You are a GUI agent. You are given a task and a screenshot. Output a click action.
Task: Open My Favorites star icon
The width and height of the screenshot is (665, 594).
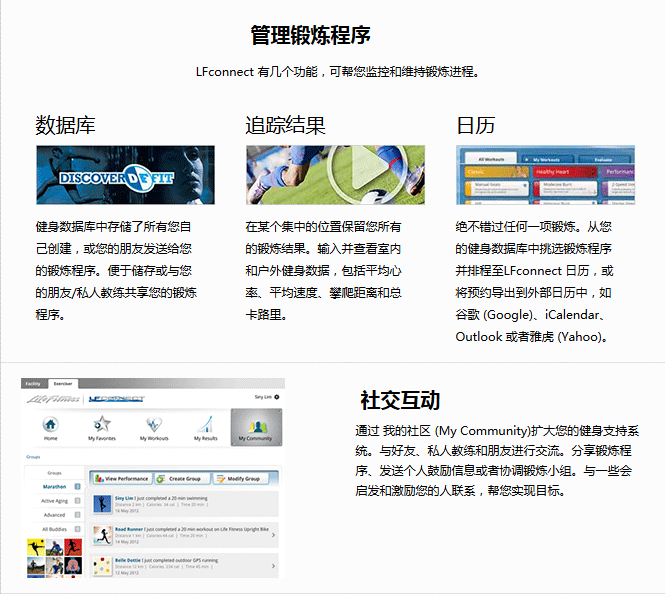point(101,424)
